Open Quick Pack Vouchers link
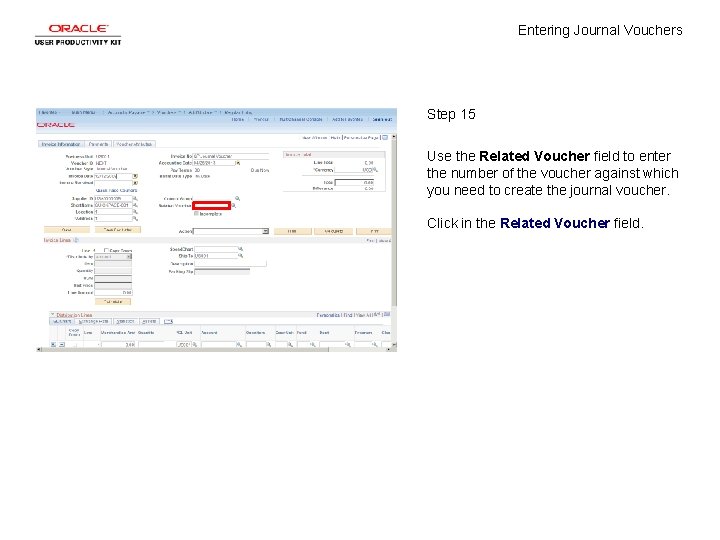720x540 pixels. coord(116,190)
